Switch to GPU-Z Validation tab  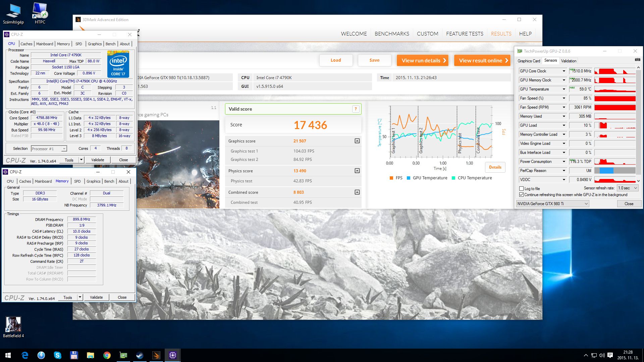click(569, 61)
